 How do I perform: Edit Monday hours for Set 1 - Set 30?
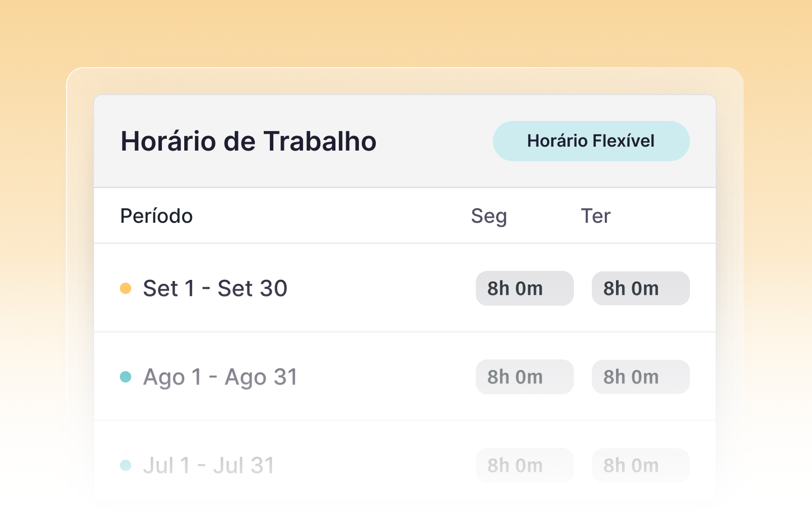coord(524,288)
